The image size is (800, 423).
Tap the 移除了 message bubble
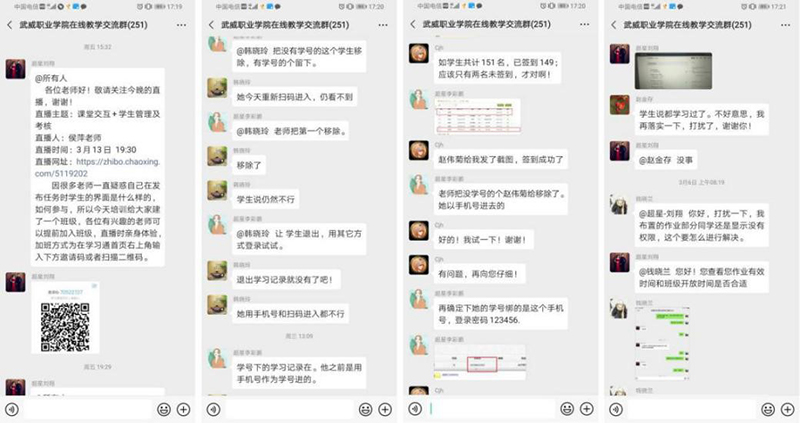(249, 165)
